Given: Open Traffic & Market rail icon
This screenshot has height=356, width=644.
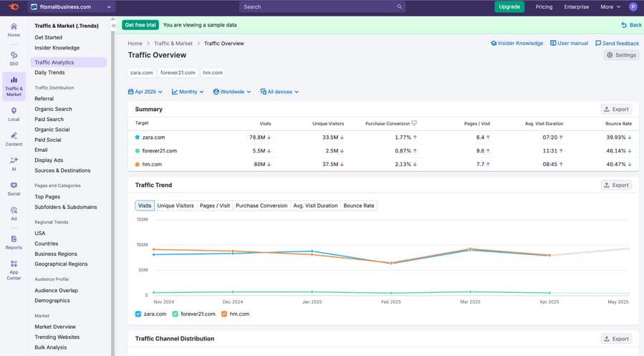Looking at the screenshot, I should click(x=14, y=86).
